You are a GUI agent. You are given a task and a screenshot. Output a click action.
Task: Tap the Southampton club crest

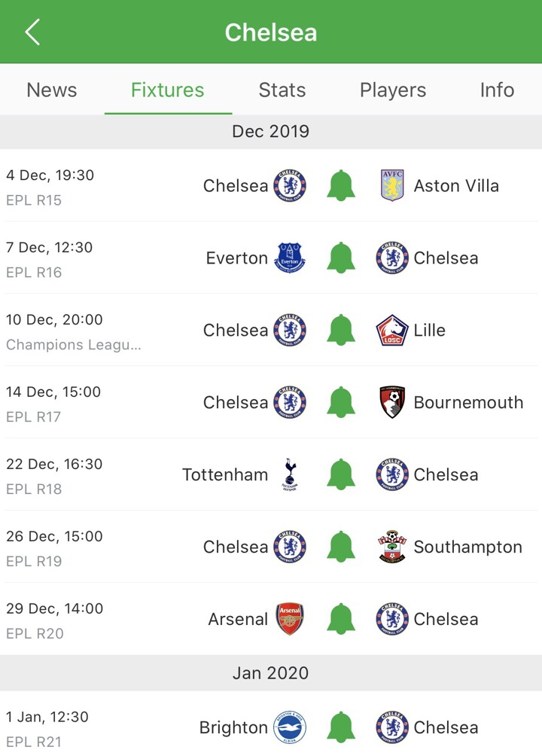point(392,547)
